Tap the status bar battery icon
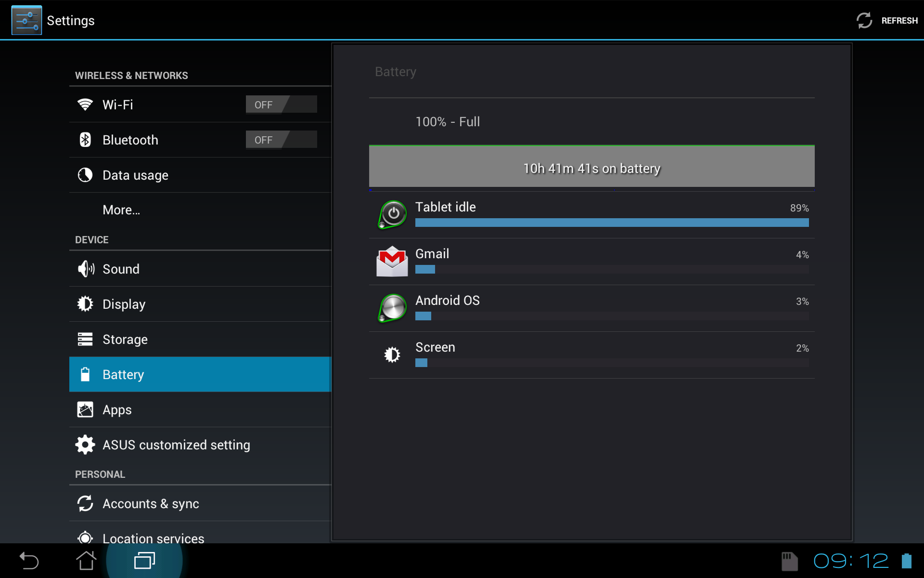Image resolution: width=924 pixels, height=578 pixels. pyautogui.click(x=907, y=561)
